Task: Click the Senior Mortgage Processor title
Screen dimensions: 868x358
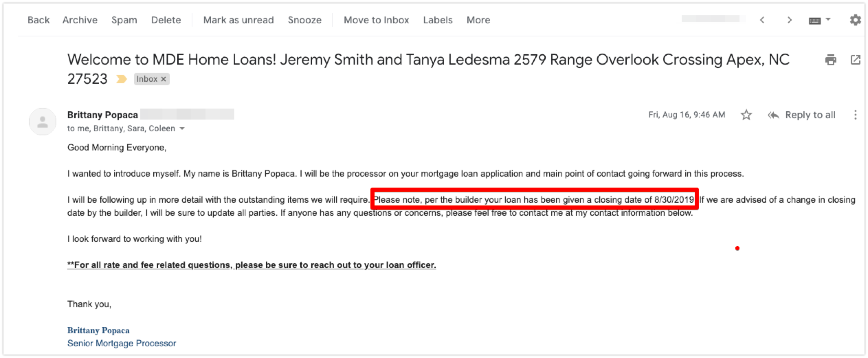Action: pos(122,343)
